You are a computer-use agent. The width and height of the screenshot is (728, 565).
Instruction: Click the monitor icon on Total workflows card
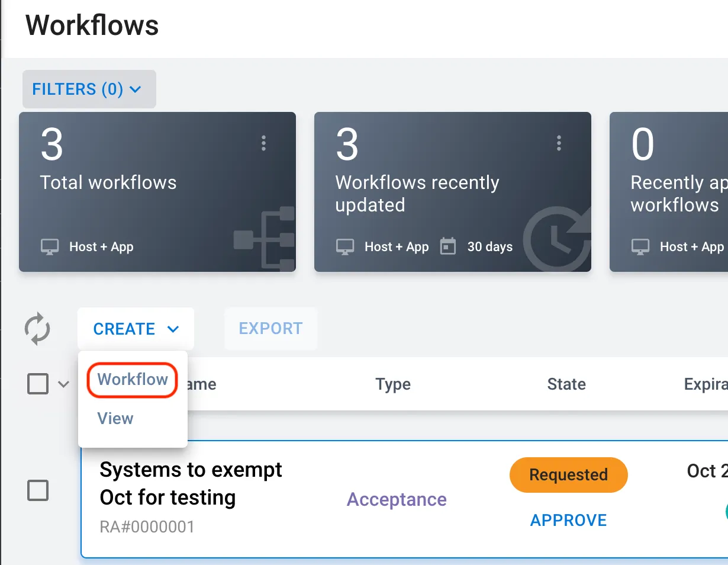click(50, 247)
